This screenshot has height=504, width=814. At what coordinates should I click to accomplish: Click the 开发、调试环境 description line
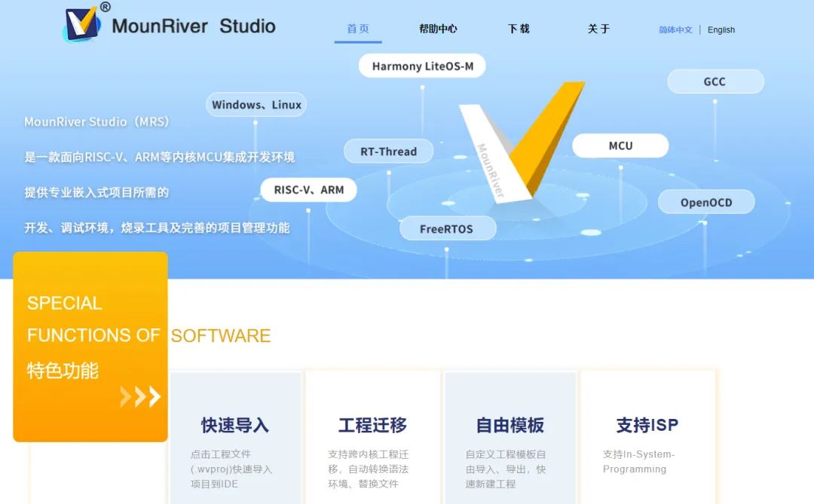pos(157,228)
